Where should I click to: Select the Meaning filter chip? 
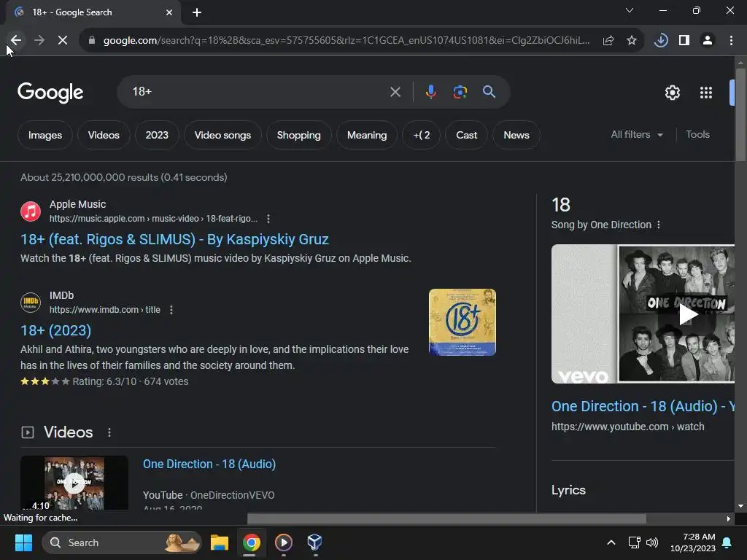pos(367,135)
